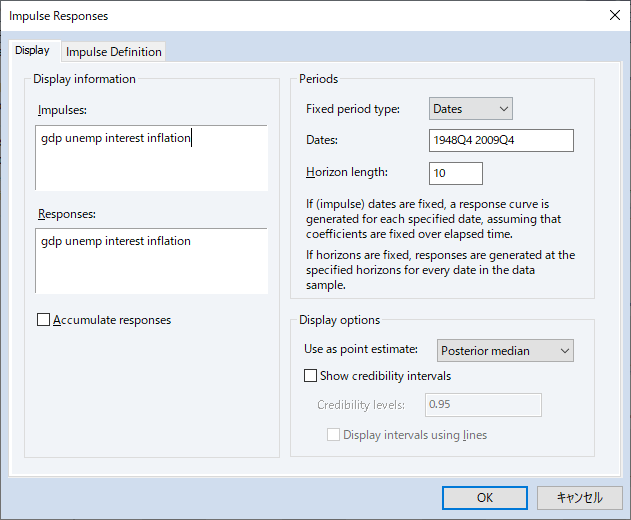Click the Impulses label
This screenshot has width=631, height=520.
coord(62,110)
